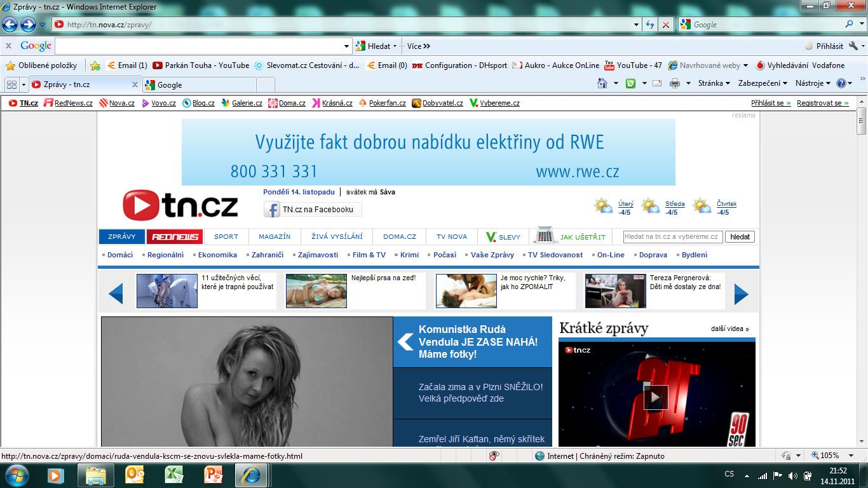Select the 'MAGAZÍN' site menu tab

[275, 236]
